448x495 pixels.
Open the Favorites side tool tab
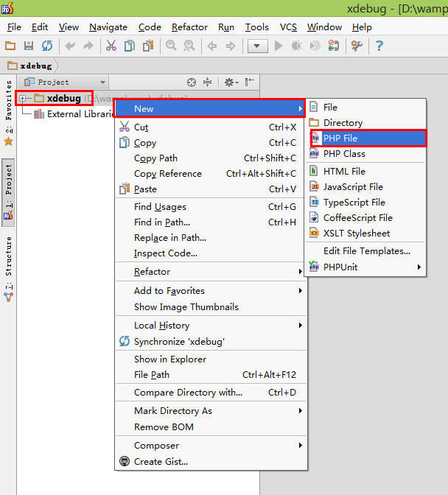point(9,113)
